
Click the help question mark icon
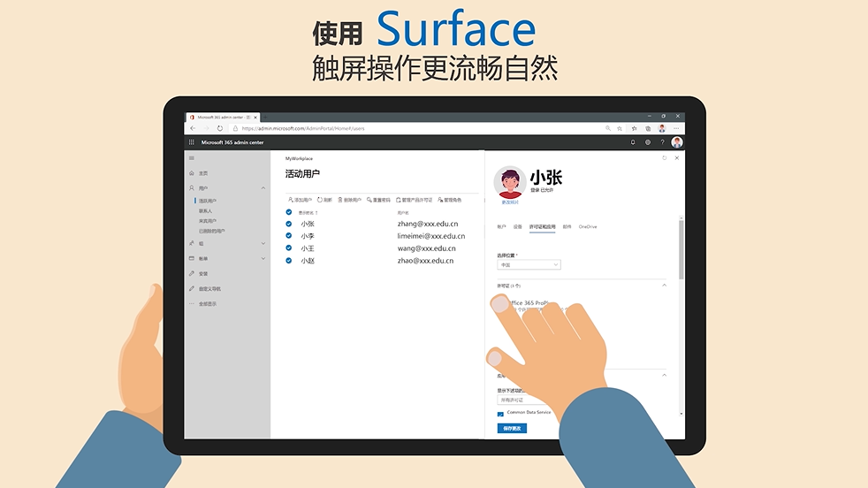click(662, 142)
